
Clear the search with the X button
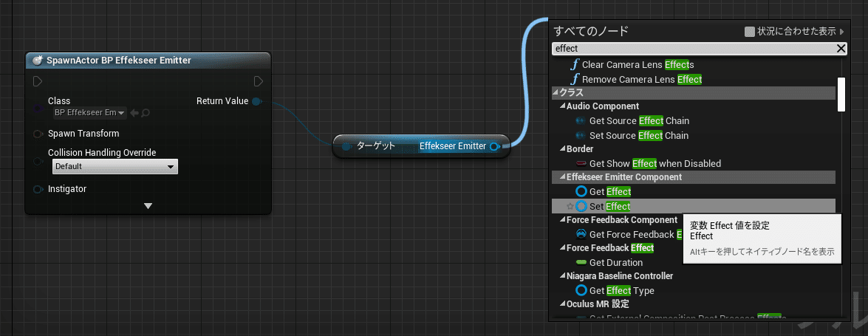841,49
